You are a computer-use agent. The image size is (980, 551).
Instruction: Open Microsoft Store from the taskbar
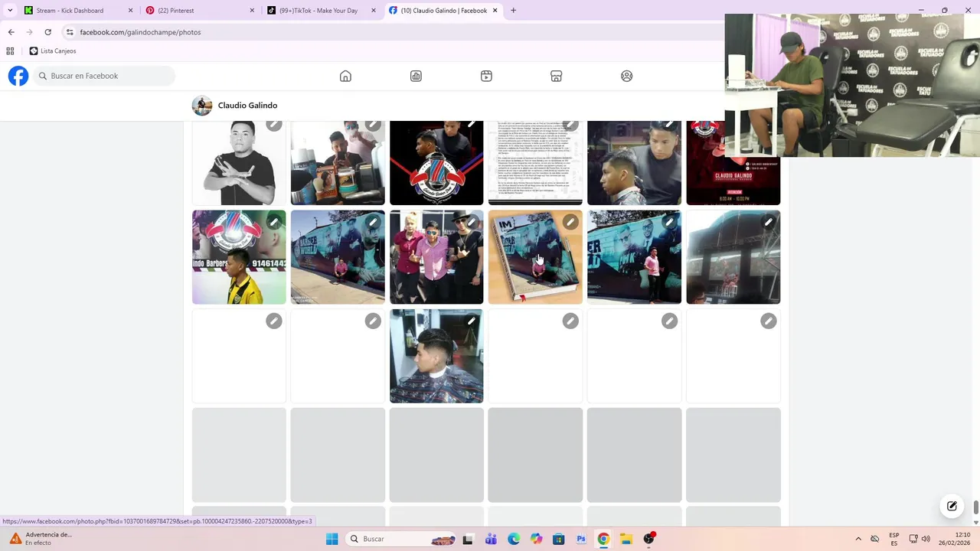pos(559,539)
